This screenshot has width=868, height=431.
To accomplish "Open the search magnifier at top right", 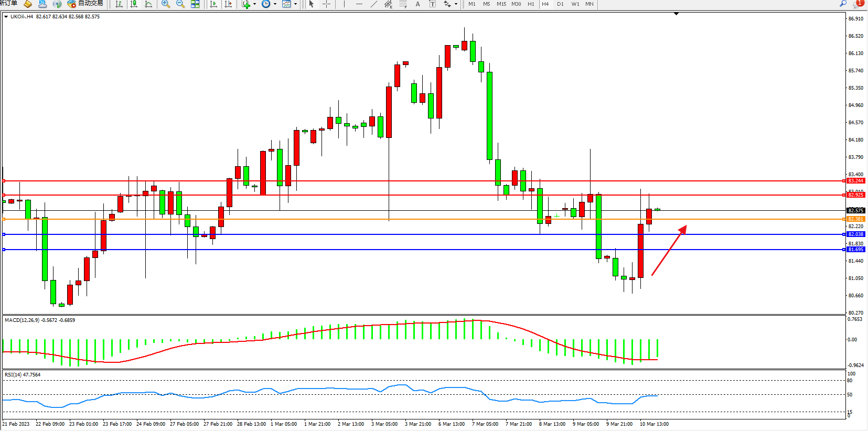I will point(843,4).
